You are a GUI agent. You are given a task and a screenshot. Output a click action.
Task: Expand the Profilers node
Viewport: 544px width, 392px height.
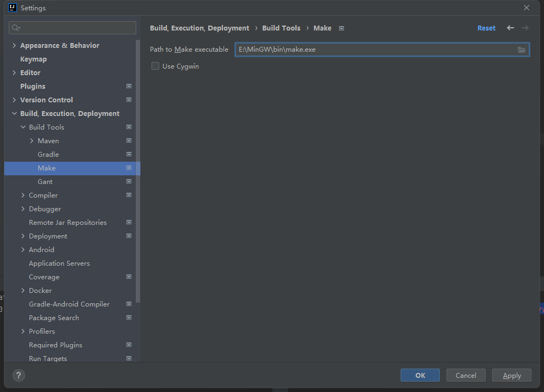tap(23, 332)
